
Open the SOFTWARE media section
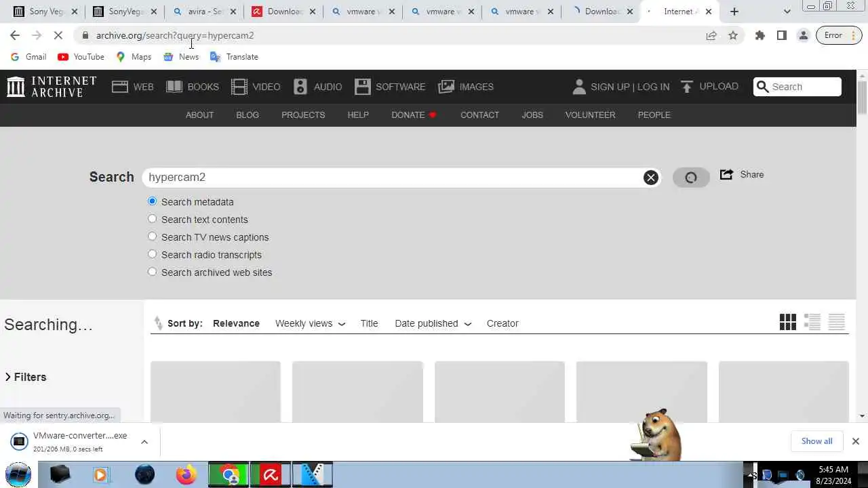tap(390, 87)
